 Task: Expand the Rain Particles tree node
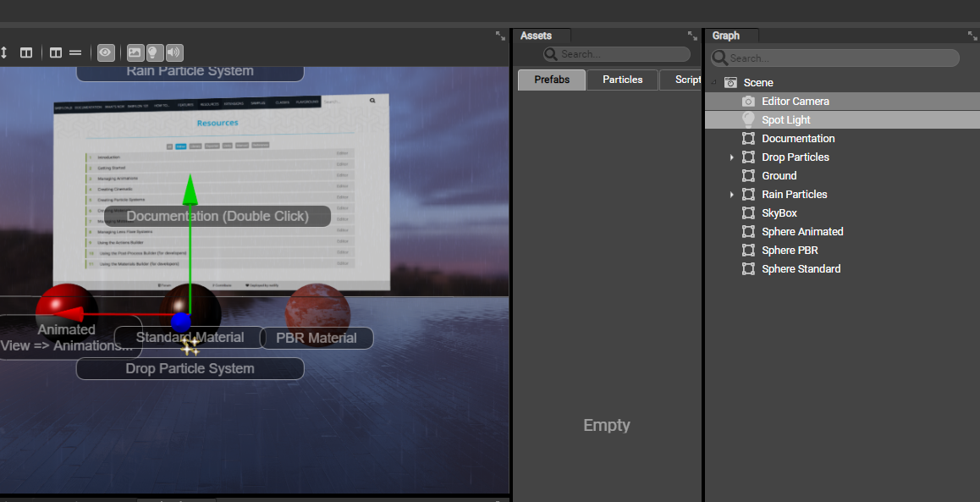click(x=732, y=194)
